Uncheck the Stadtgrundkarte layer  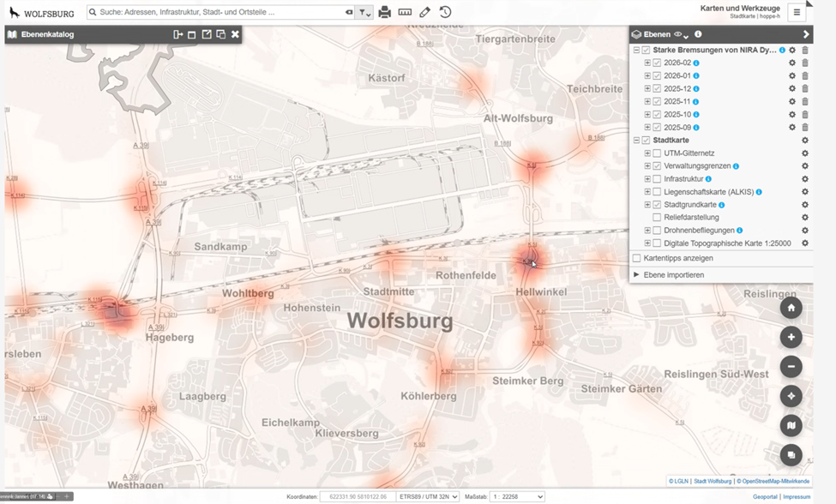[657, 205]
